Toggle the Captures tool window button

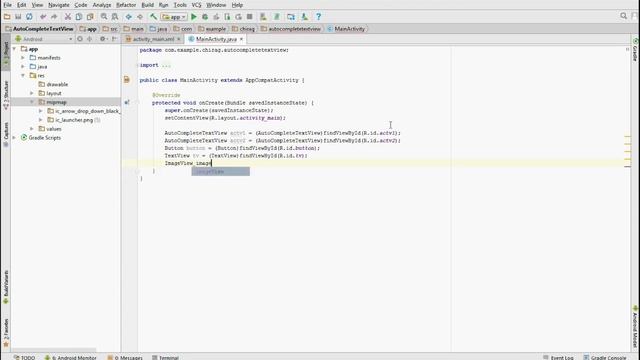pos(6,134)
